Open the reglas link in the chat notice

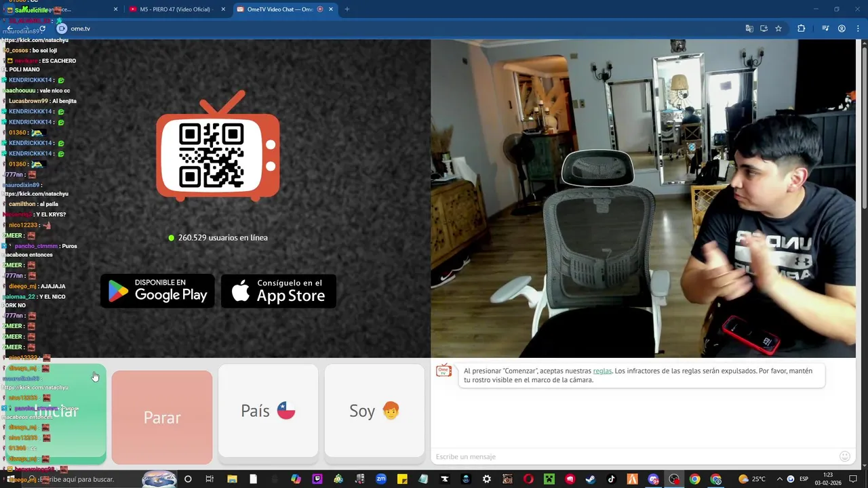click(x=602, y=371)
